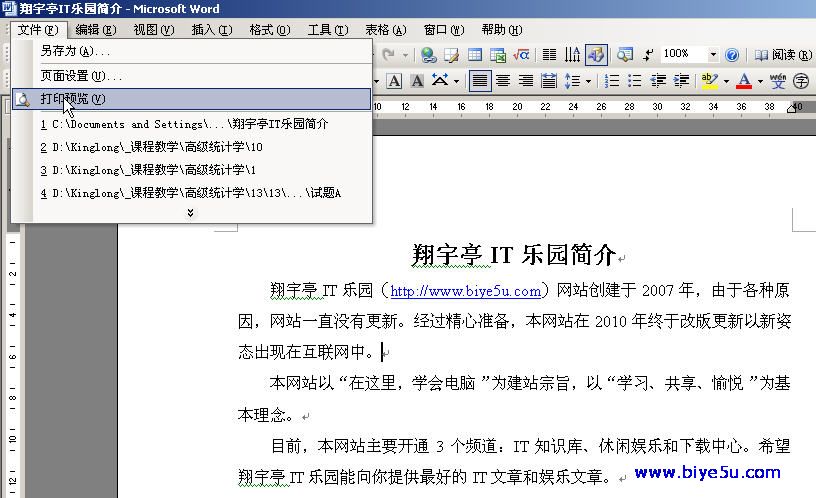Open the Line Spacing dropdown arrow
Viewport: 816px width, 498px height.
tap(589, 81)
